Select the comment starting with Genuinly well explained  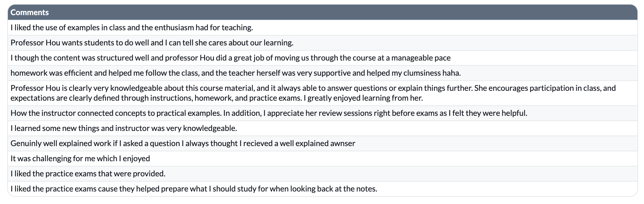322,143
